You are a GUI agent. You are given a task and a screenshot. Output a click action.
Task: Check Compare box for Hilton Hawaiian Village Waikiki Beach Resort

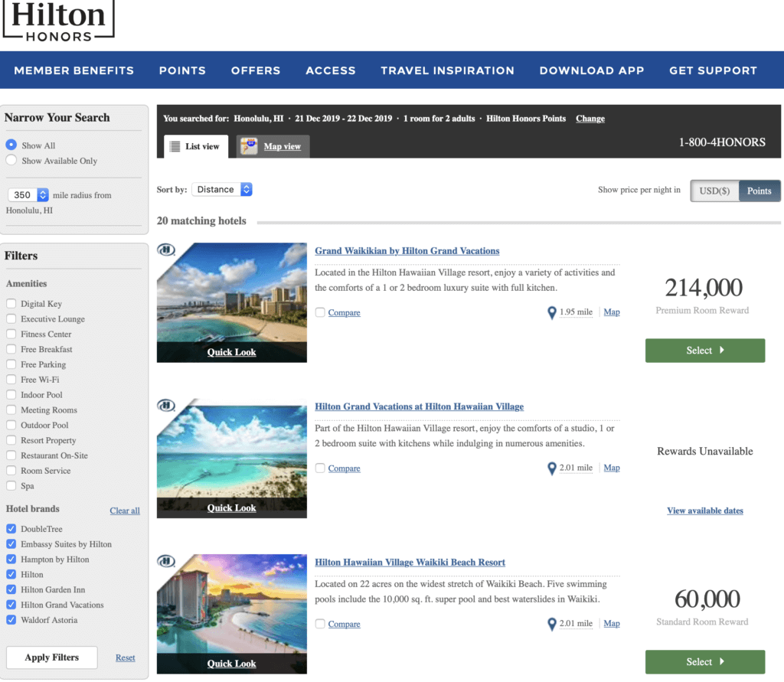(x=320, y=624)
